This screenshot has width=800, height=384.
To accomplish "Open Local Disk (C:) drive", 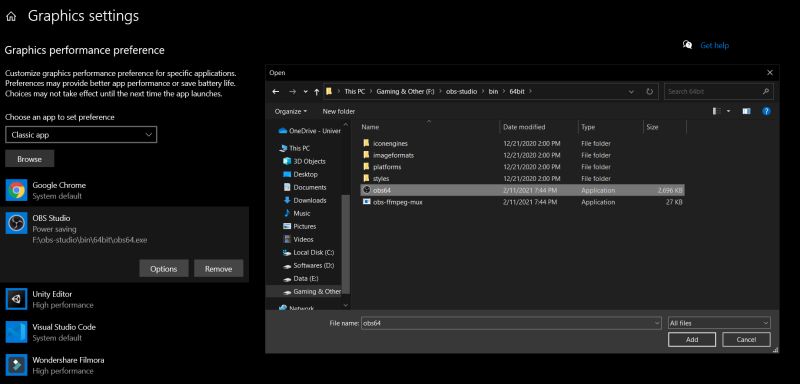I will click(309, 252).
